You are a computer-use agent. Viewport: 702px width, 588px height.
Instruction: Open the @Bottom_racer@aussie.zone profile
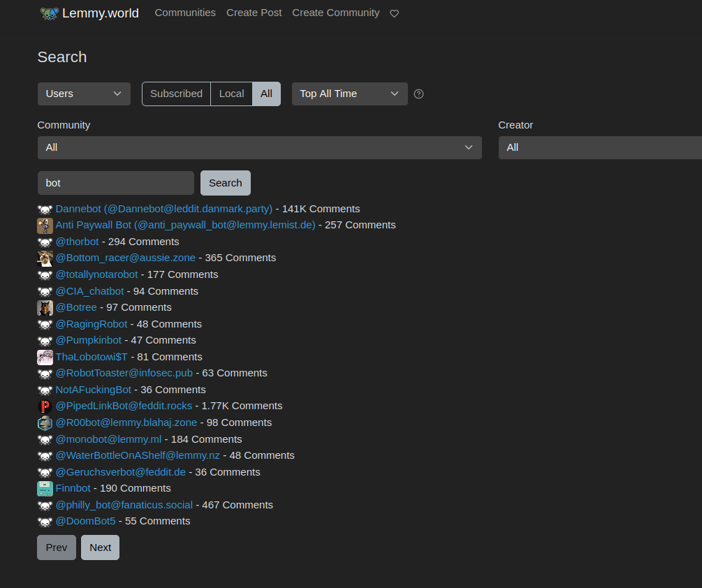coord(125,258)
